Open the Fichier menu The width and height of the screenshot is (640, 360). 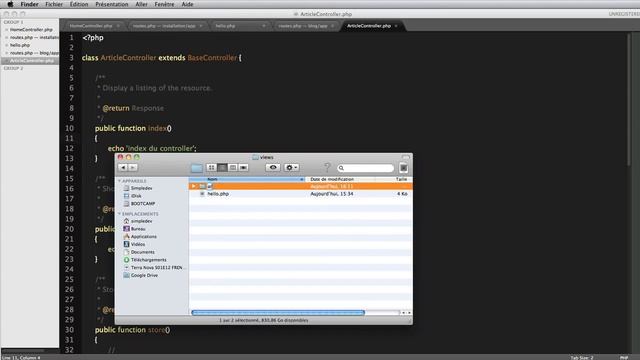click(54, 4)
